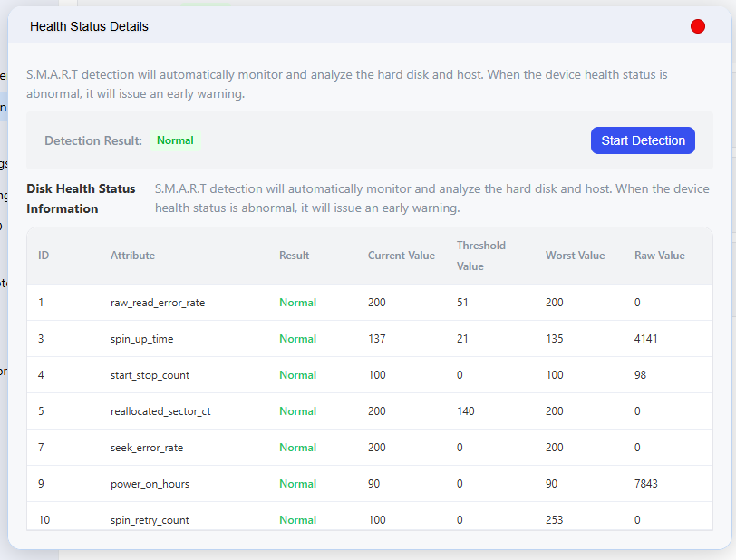Select the reallocated_sector_ct attribute cell

tap(160, 411)
